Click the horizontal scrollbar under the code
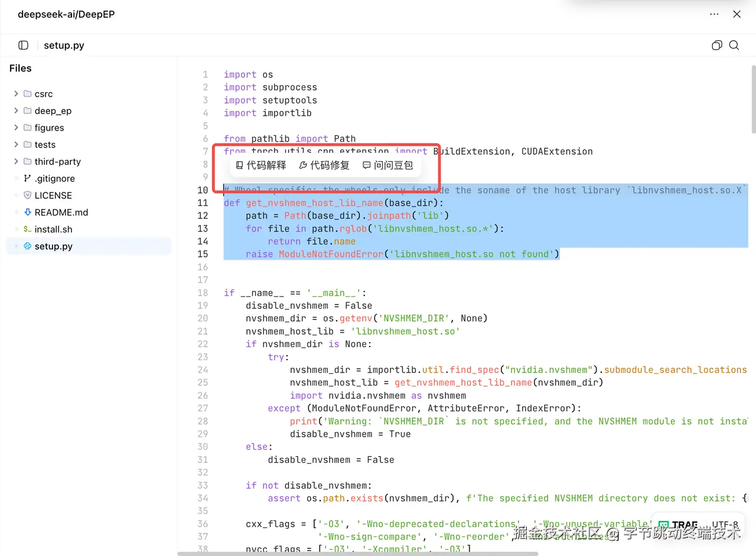The image size is (756, 556). 358,554
